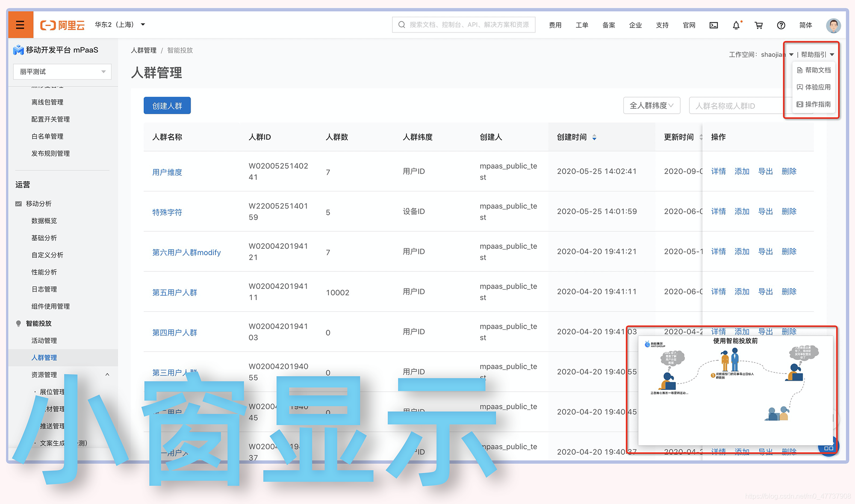Click the 创建人群 button
855x504 pixels.
(x=167, y=106)
